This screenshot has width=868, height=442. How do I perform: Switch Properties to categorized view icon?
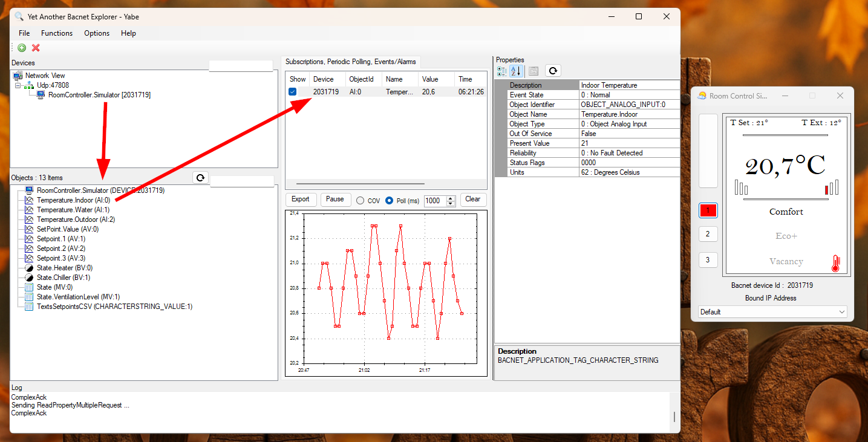(501, 71)
